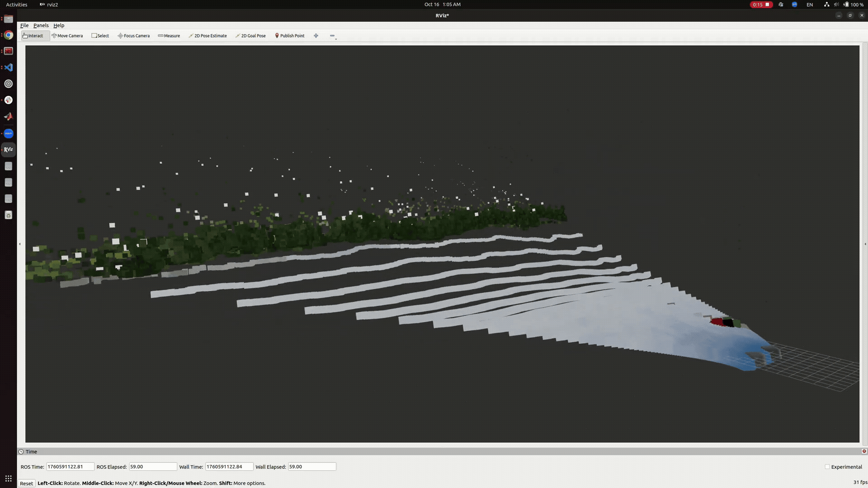Pick the Measure tool

(x=169, y=36)
